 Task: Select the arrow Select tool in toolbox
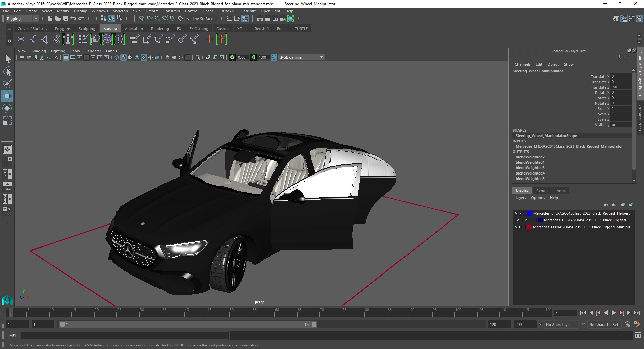coord(7,59)
